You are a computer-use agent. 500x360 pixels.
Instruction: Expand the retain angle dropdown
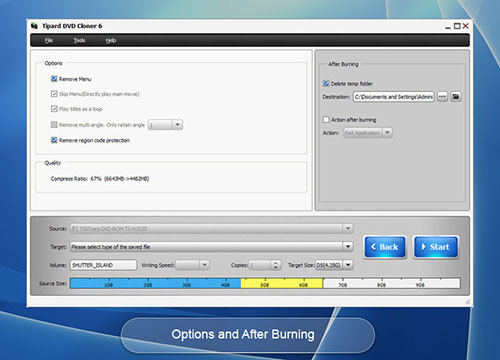click(x=177, y=125)
